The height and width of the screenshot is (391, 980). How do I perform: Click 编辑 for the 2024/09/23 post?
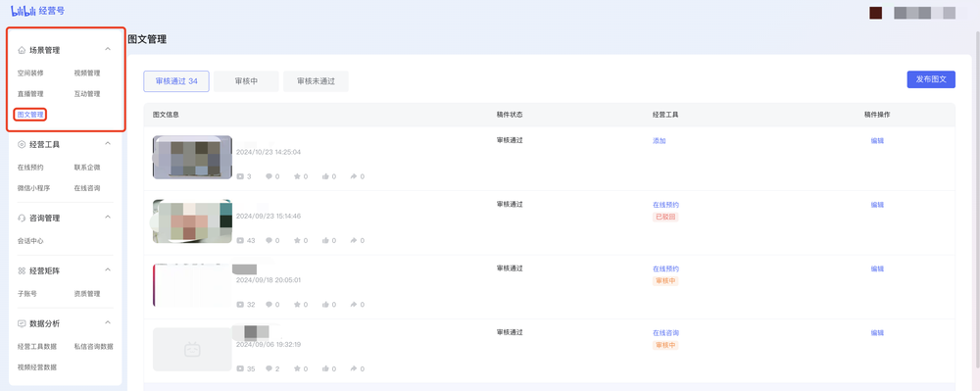pos(877,205)
